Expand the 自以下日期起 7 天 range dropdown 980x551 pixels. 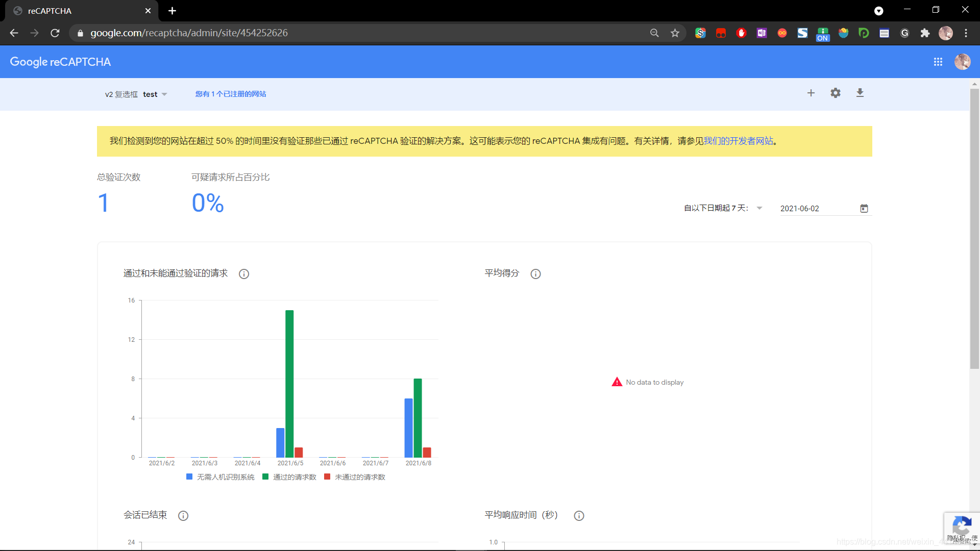coord(759,208)
